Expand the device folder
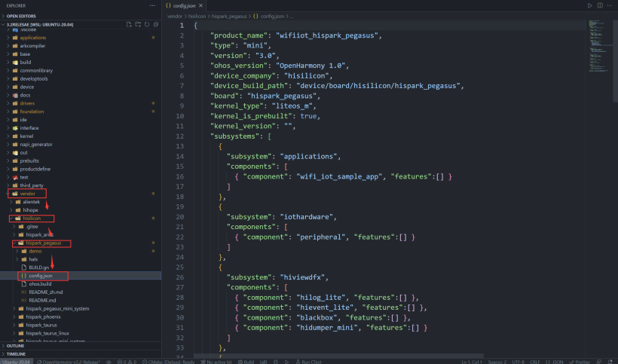 pos(27,87)
